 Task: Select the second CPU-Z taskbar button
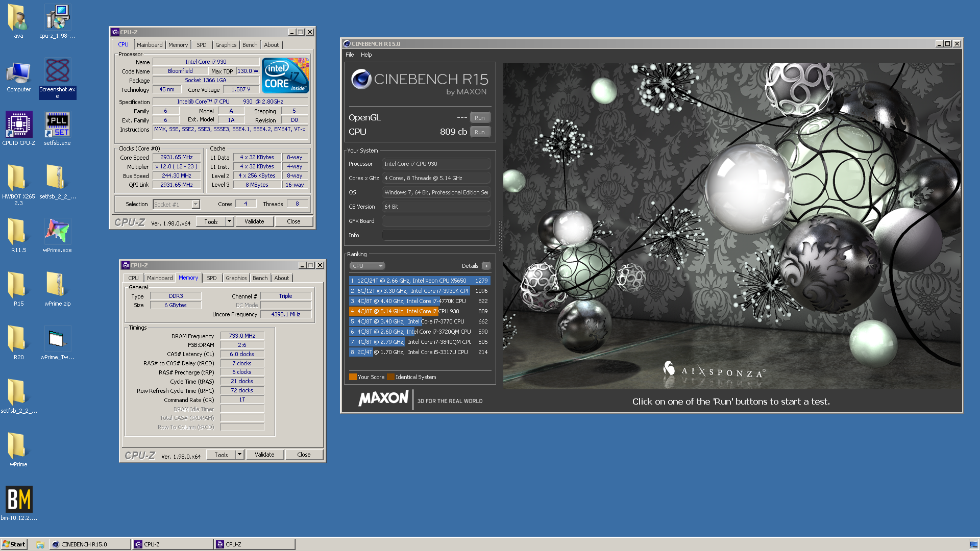[254, 544]
